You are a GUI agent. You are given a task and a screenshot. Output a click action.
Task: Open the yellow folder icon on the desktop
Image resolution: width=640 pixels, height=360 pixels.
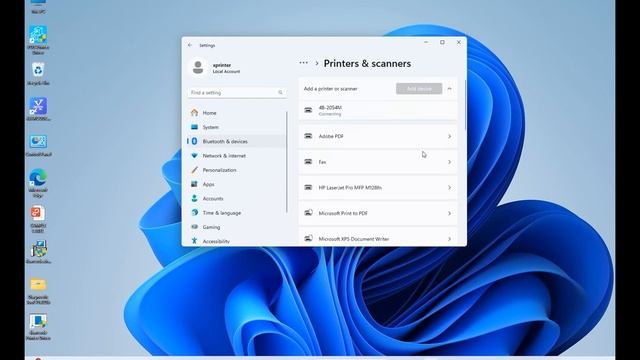coord(38,284)
